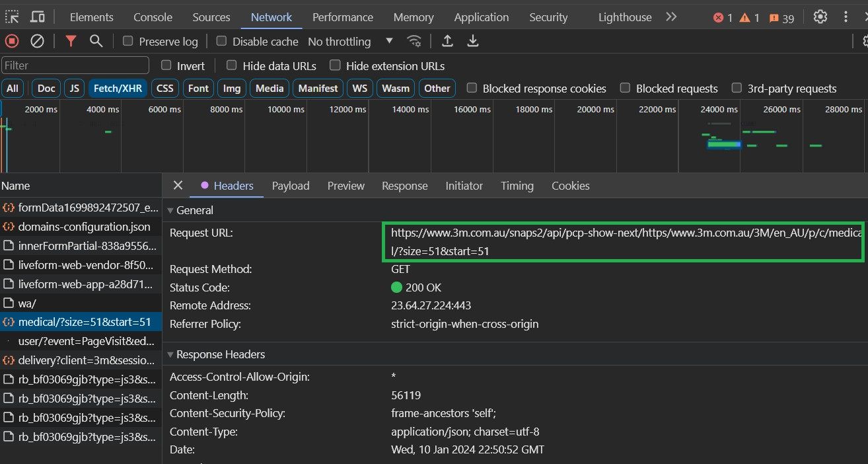Open the Performance panel
Screen dimensions: 868x464
(x=342, y=17)
